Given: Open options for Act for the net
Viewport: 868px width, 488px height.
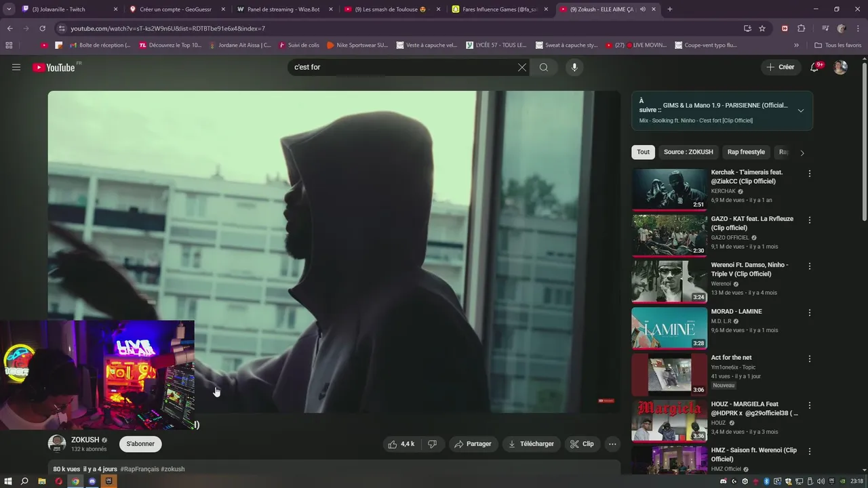Looking at the screenshot, I should tap(809, 359).
